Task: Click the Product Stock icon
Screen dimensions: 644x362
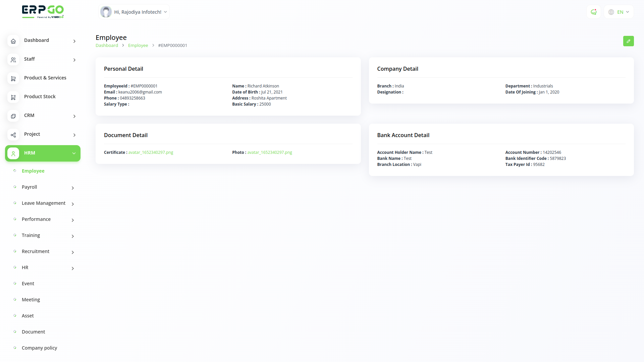Action: click(13, 98)
